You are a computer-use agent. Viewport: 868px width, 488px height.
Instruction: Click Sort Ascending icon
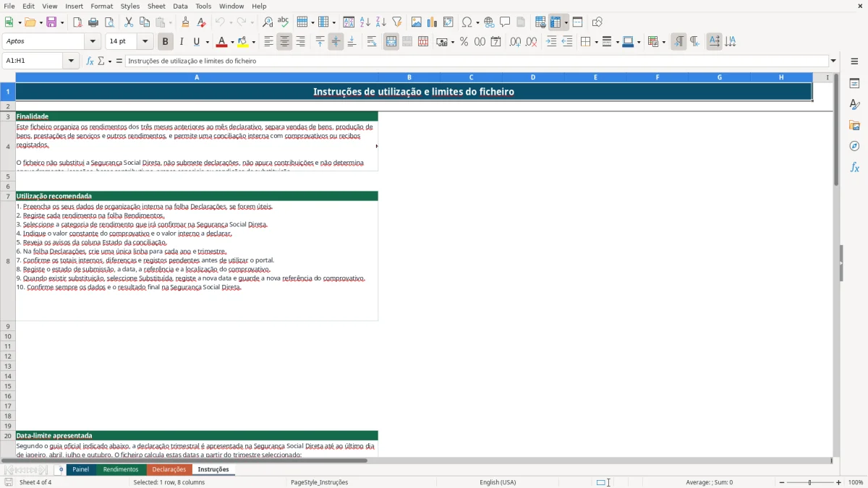point(365,22)
